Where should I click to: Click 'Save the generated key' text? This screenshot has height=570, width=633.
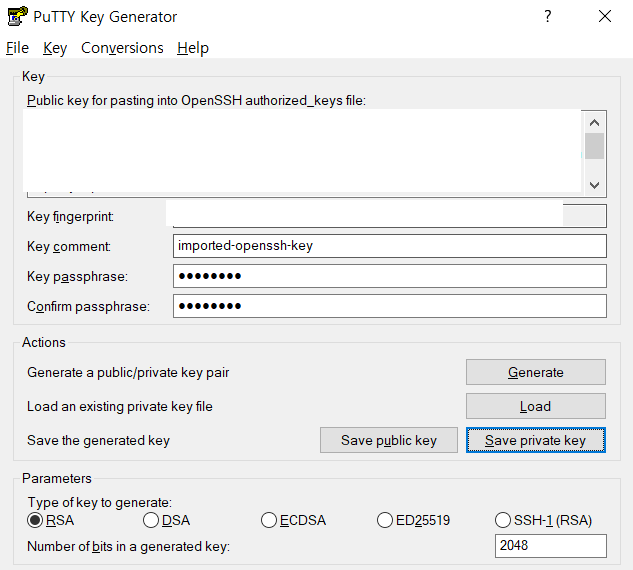click(98, 440)
